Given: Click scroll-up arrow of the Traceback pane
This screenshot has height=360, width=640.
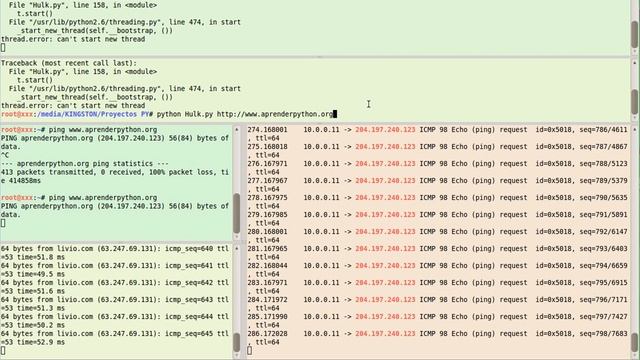Looking at the screenshot, I should tap(635, 63).
